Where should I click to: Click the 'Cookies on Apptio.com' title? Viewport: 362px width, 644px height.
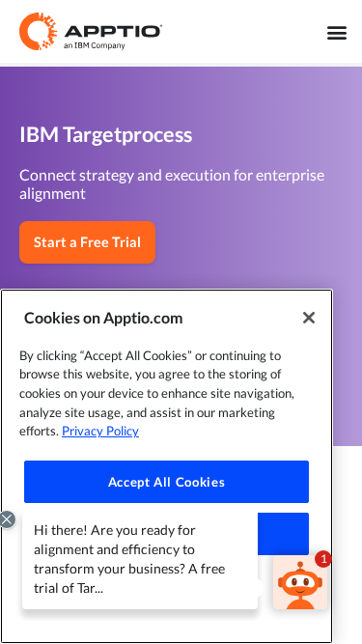[103, 318]
